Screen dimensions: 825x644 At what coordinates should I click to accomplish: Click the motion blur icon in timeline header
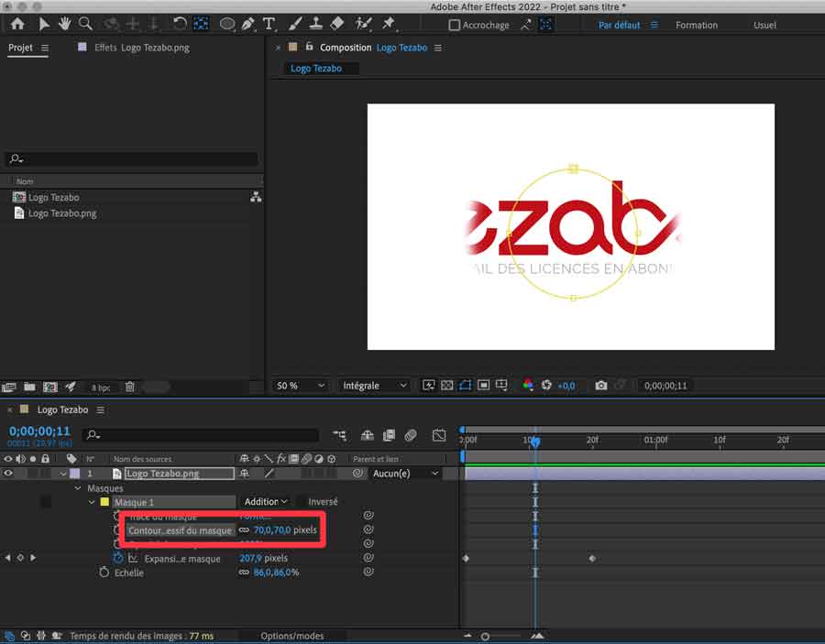pos(411,435)
